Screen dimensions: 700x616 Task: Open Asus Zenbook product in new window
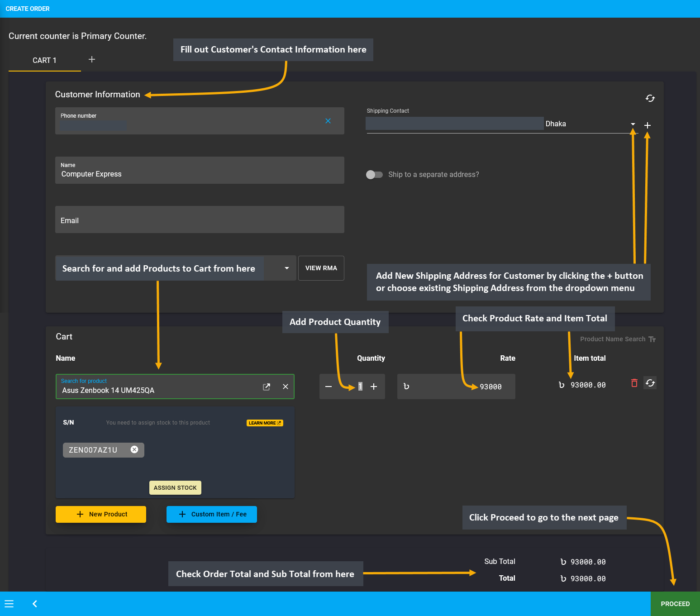(267, 387)
